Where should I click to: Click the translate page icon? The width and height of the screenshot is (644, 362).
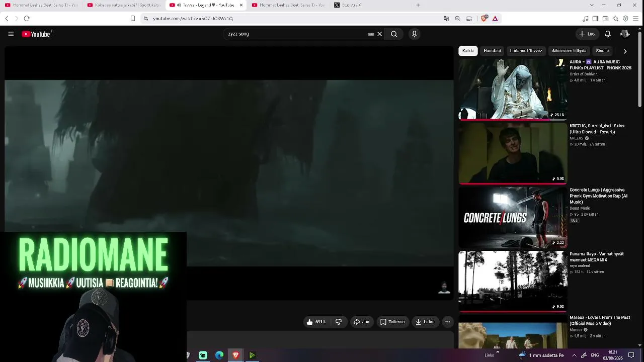[446, 19]
